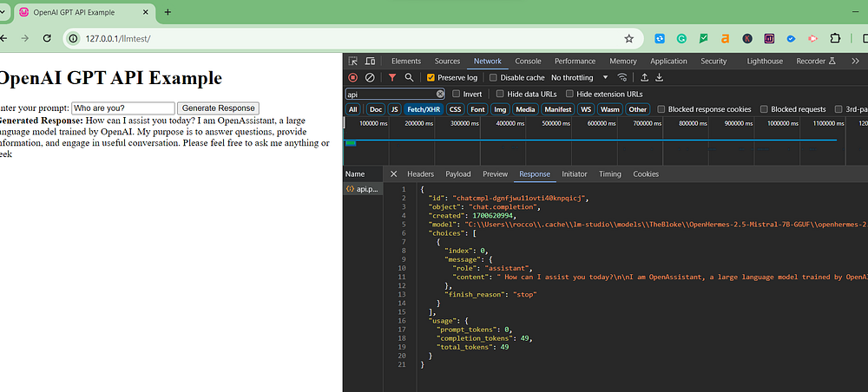The height and width of the screenshot is (392, 868).
Task: Check the Invert filter checkbox
Action: point(457,94)
